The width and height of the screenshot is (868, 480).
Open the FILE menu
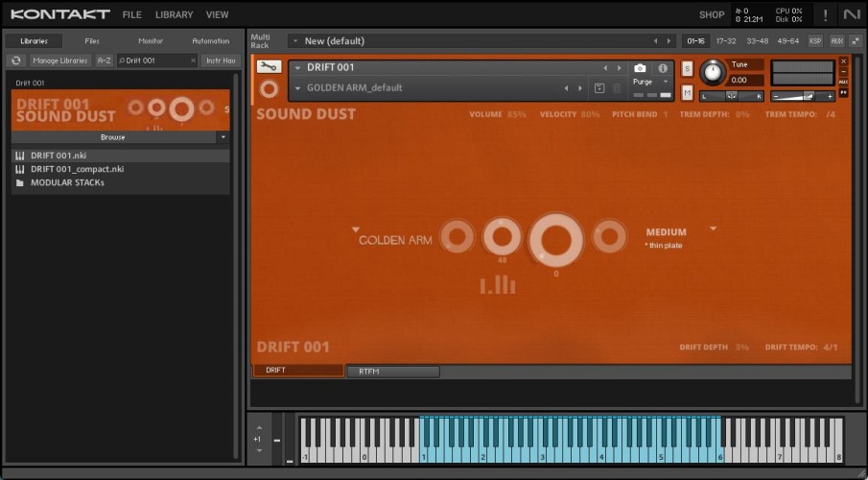click(x=131, y=14)
